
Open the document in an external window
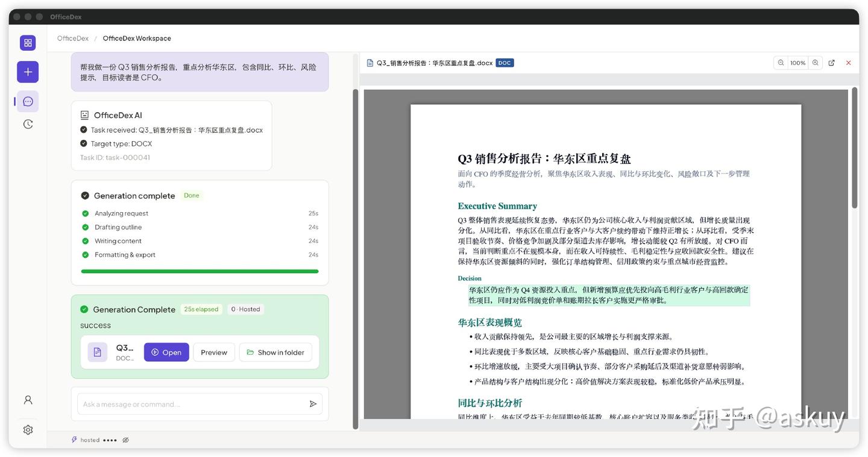coord(832,63)
